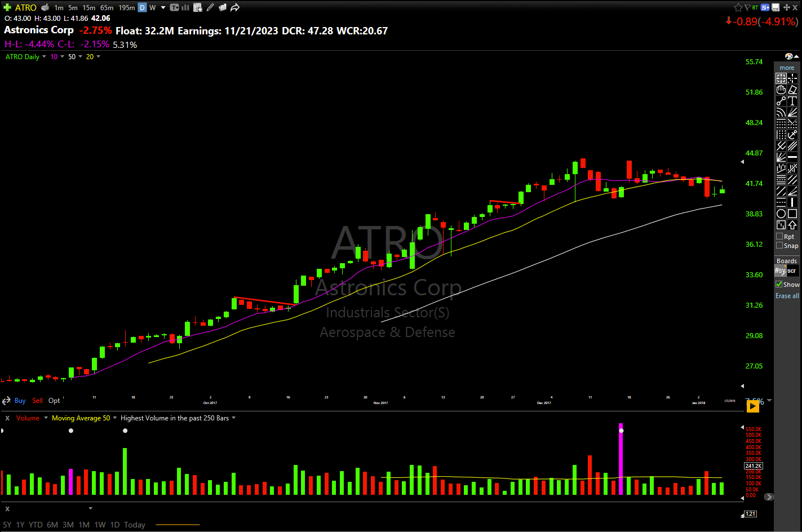Screen dimensions: 802x532
Task: Switch to the #sy drawing board
Action: (x=780, y=271)
